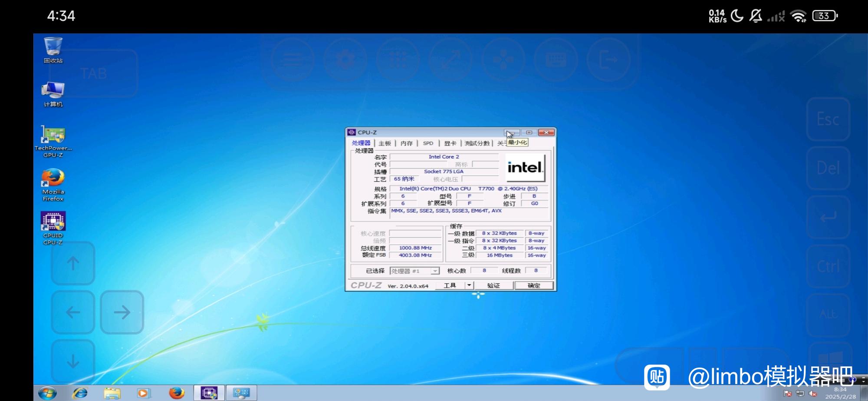The image size is (868, 401).
Task: Click the CPU-Z title bar icon
Action: click(x=352, y=133)
